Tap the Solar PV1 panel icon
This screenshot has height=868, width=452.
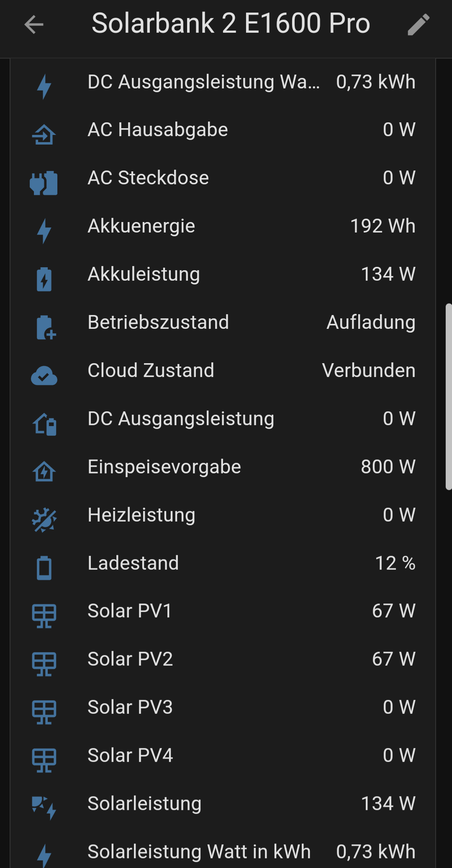click(44, 616)
